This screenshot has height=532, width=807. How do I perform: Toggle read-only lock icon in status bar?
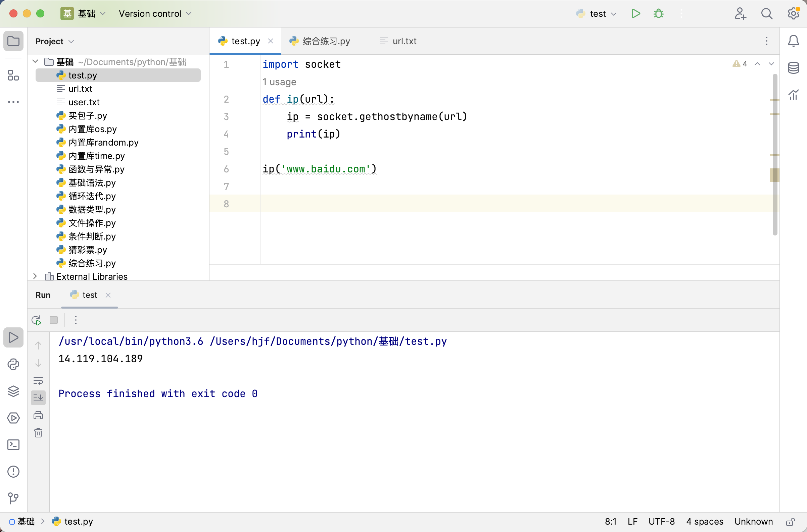point(790,522)
